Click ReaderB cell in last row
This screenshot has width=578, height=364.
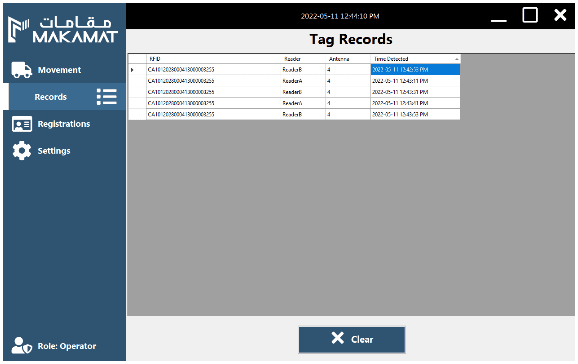tap(303, 114)
